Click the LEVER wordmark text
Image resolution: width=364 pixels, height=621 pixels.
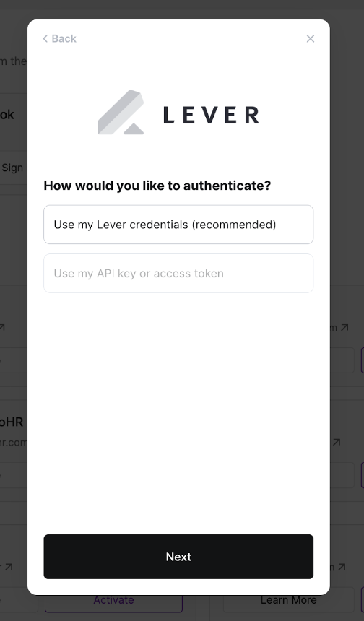click(211, 116)
